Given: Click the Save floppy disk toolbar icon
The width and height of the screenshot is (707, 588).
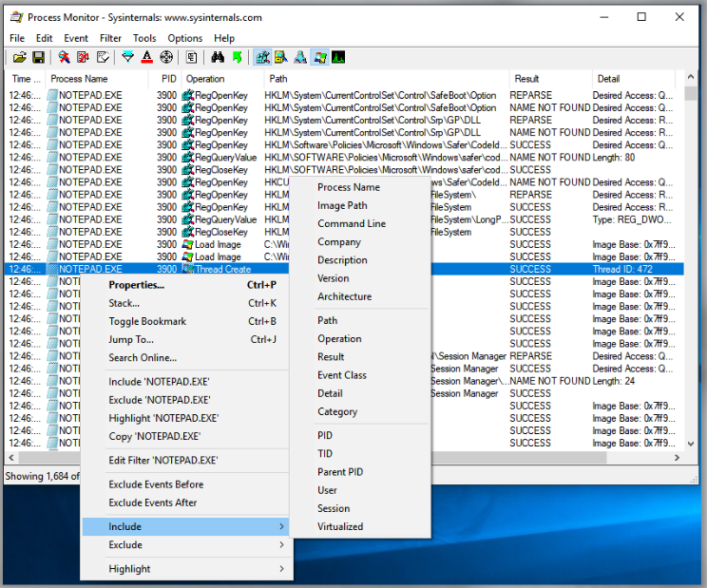Looking at the screenshot, I should pyautogui.click(x=38, y=57).
